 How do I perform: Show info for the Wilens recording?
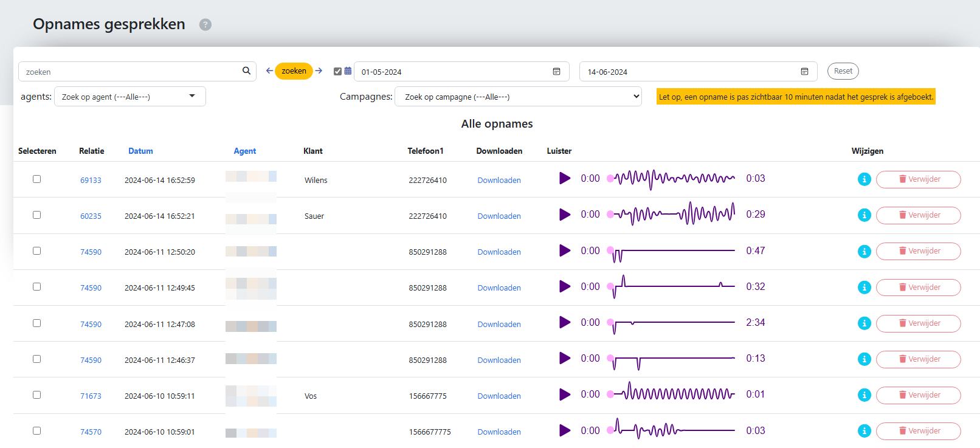864,179
